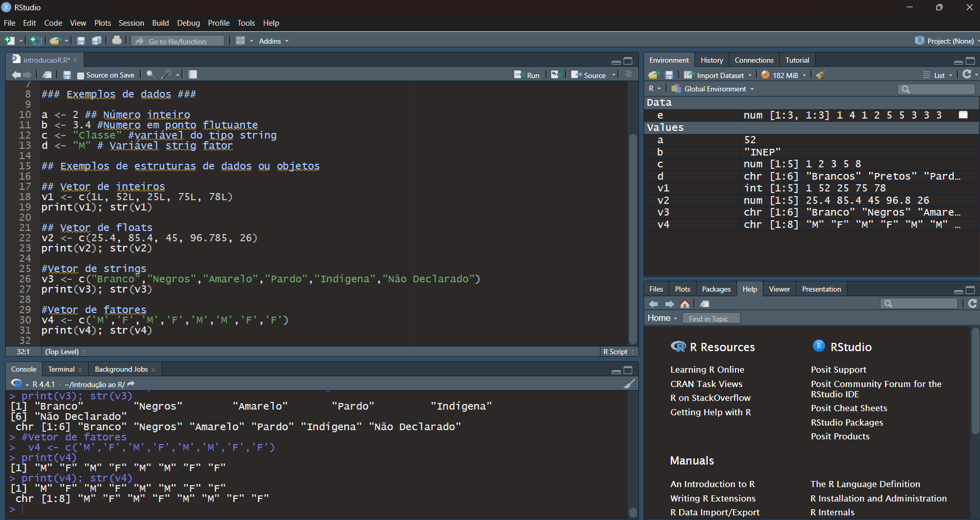Open the Import Dataset dropdown

(720, 75)
